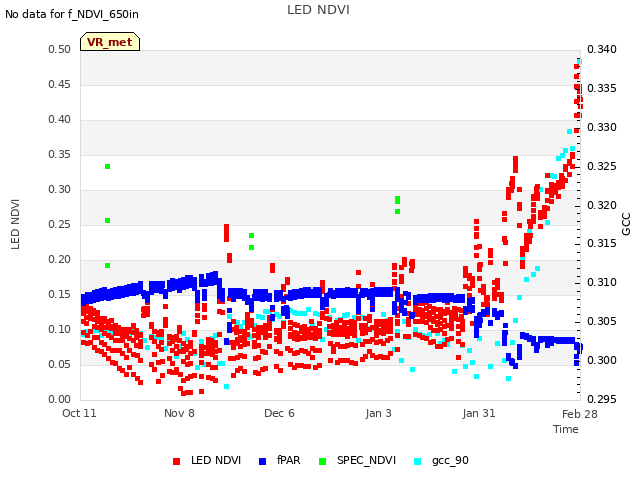Click the 0.330 GCC axis value

602,128
